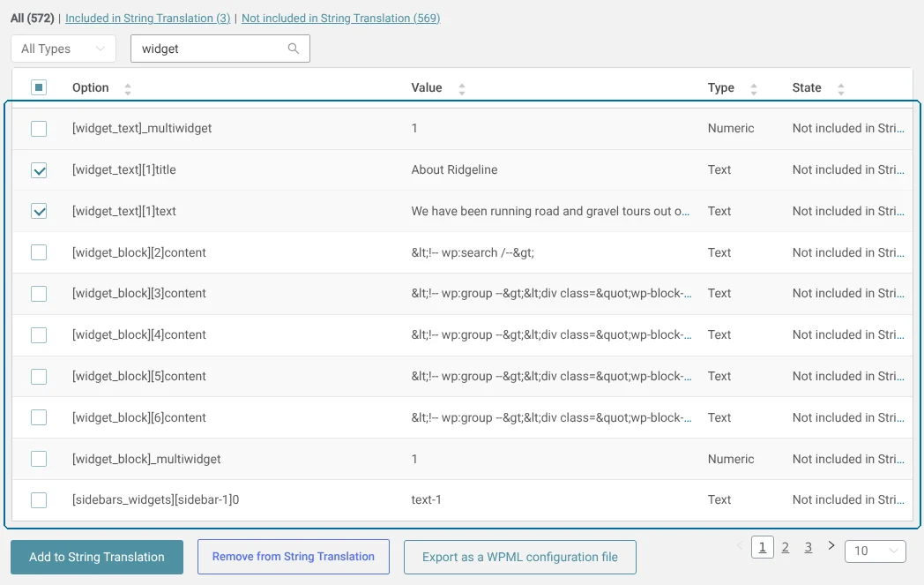Screen dimensions: 924x585
Task: Click the 'About Ridgeline' value cell
Action: point(454,169)
